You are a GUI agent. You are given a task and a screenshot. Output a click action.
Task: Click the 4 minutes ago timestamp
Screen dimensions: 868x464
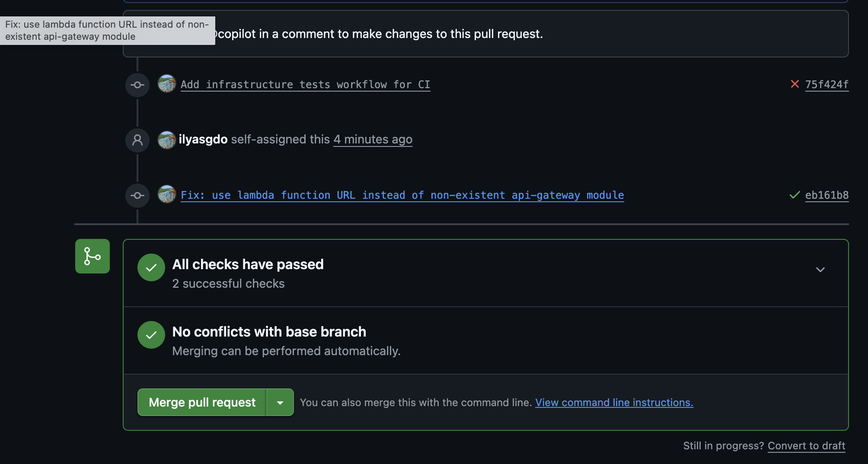coord(373,140)
